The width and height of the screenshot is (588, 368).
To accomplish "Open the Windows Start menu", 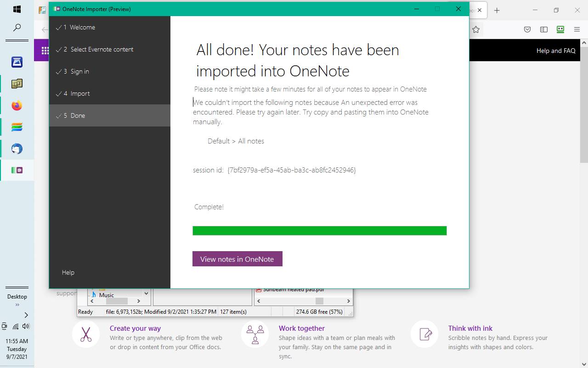I will click(17, 9).
